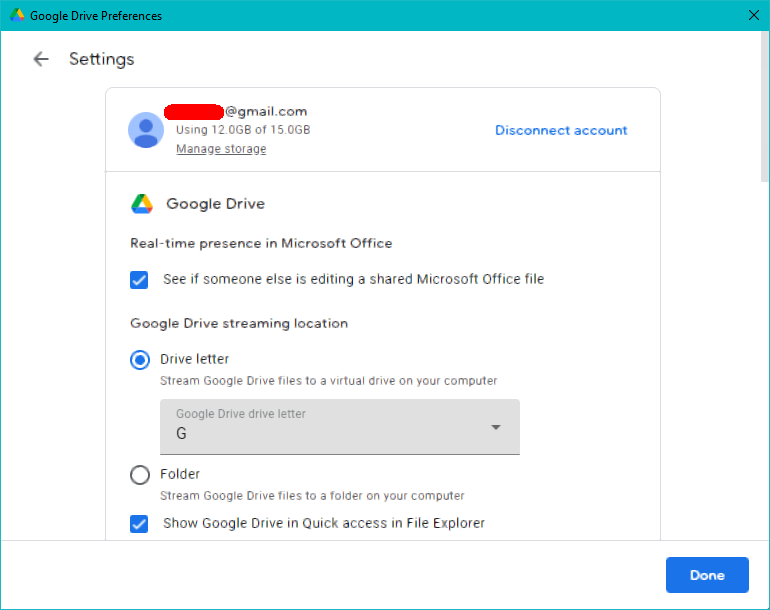Screen dimensions: 770x610
Task: Click the 'Real-time presence in Microsoft Office' heading
Action: 261,243
